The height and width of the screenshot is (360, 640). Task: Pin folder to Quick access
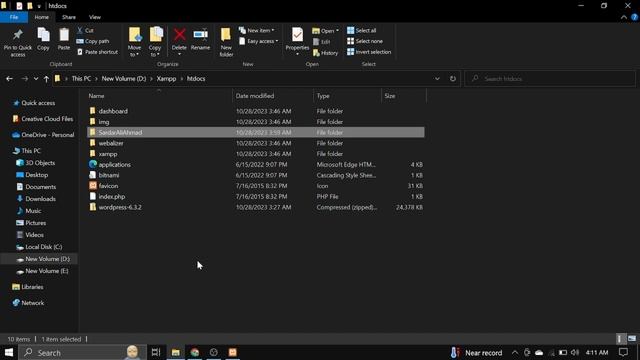18,43
